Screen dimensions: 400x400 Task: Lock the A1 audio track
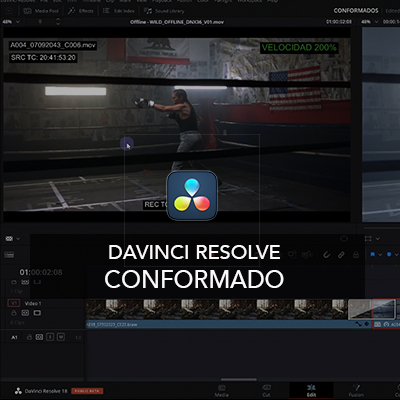[x=29, y=337]
